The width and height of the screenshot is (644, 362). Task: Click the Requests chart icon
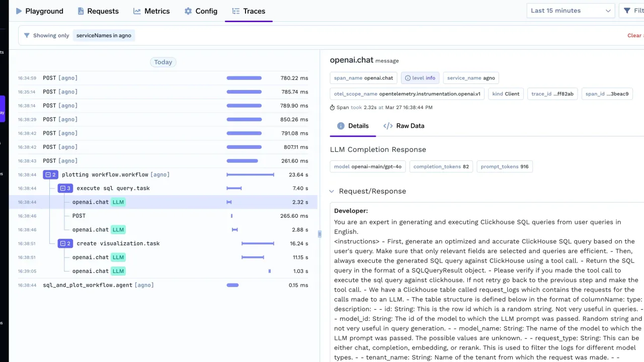pyautogui.click(x=80, y=11)
